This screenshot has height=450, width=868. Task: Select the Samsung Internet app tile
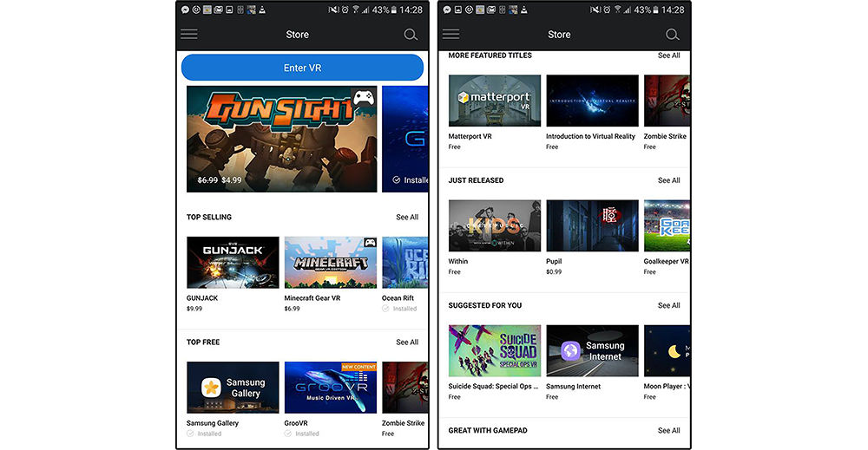coord(592,351)
